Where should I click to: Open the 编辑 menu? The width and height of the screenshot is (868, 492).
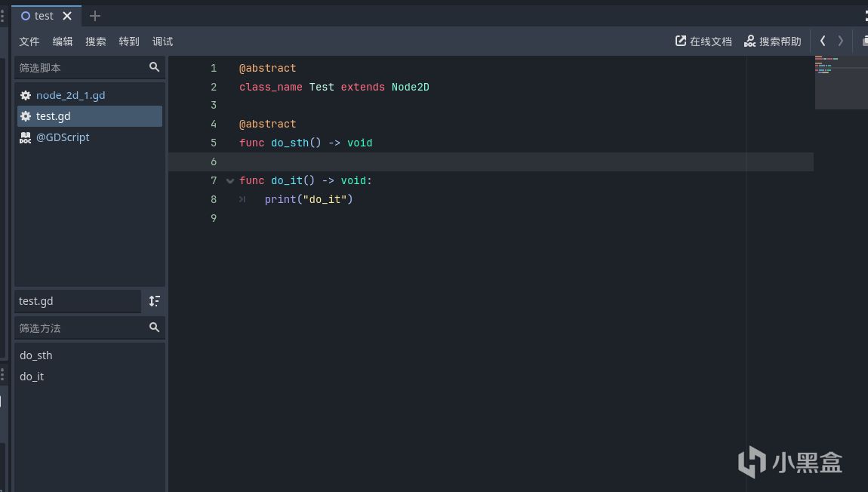63,42
